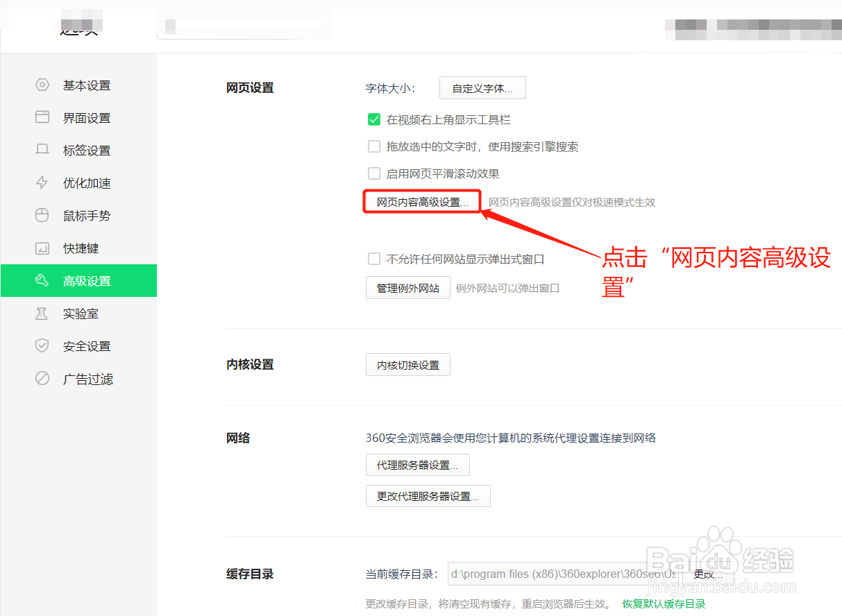
Task: Select the 基本设置 sidebar icon
Action: (42, 85)
